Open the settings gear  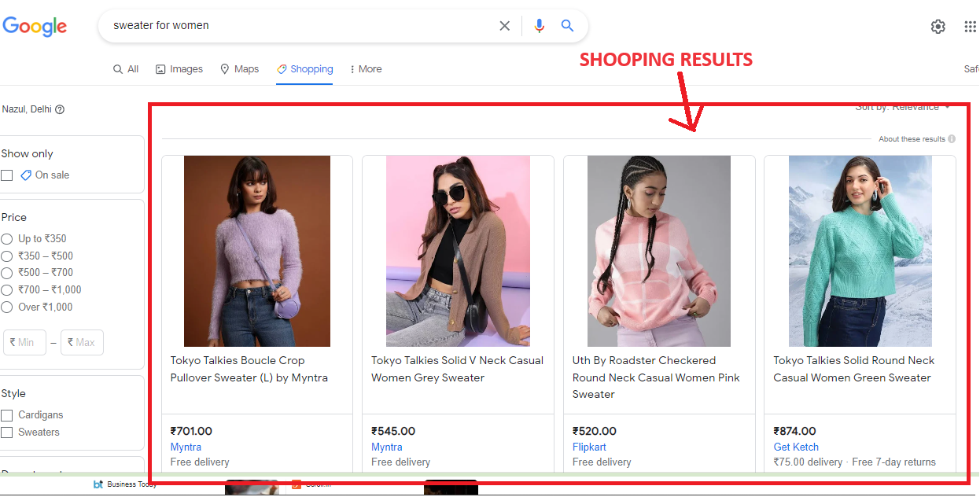(938, 27)
